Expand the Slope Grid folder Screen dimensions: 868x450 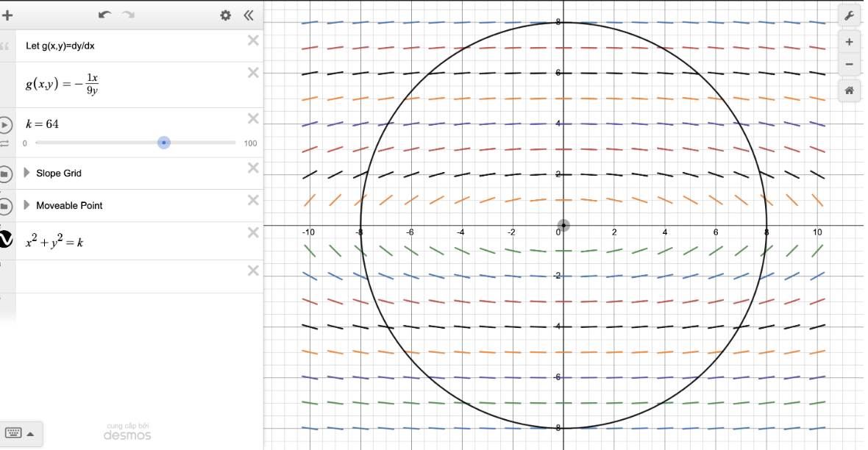26,173
